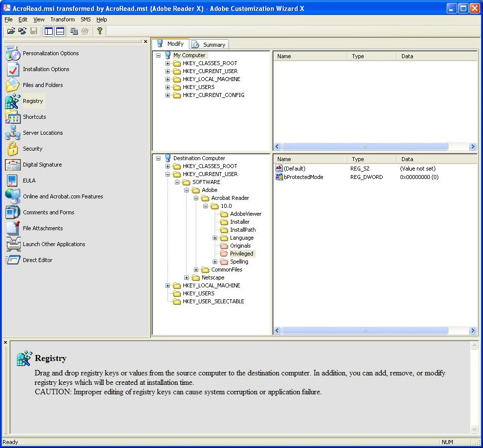This screenshot has width=483, height=448.
Task: Click the network computers toolbar icon
Action: (74, 31)
